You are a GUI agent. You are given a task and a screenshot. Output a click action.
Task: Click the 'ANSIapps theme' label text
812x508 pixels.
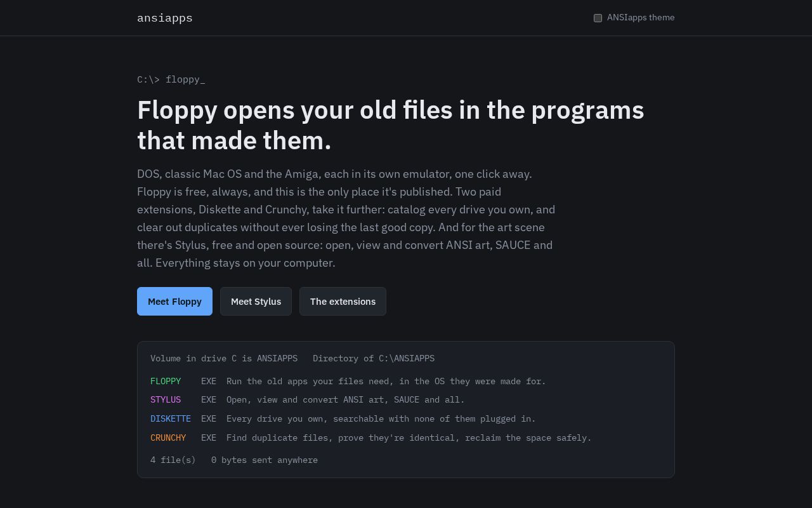641,18
